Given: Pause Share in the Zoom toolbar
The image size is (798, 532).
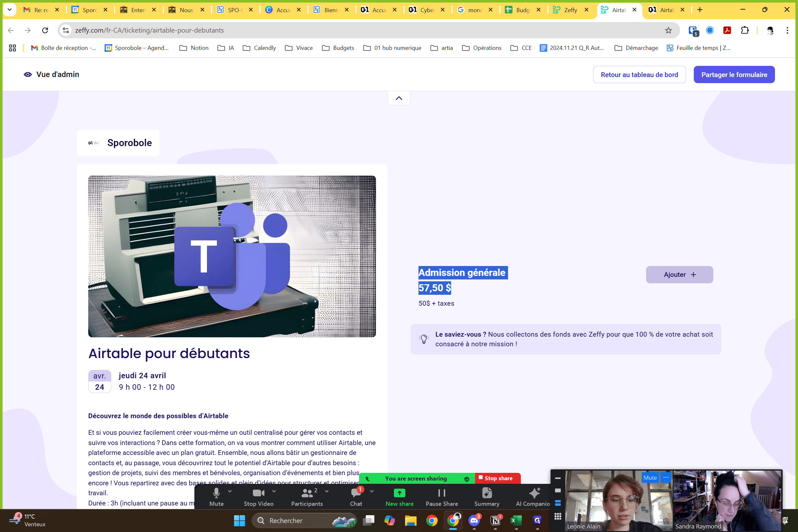Looking at the screenshot, I should pyautogui.click(x=442, y=497).
